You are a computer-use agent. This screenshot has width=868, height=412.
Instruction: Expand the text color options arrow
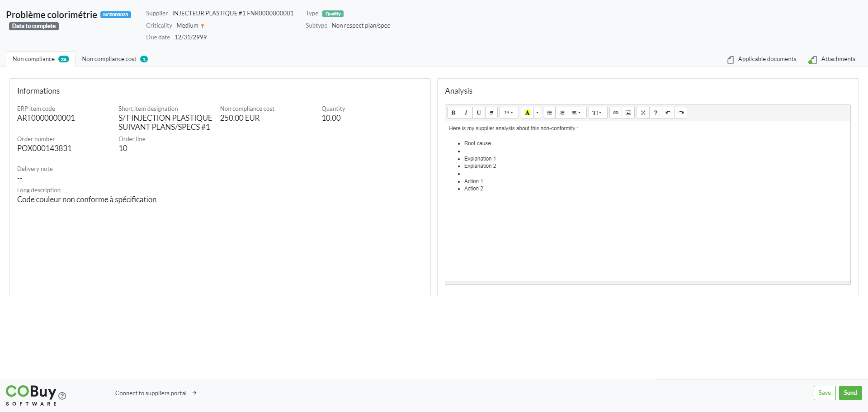tap(537, 113)
